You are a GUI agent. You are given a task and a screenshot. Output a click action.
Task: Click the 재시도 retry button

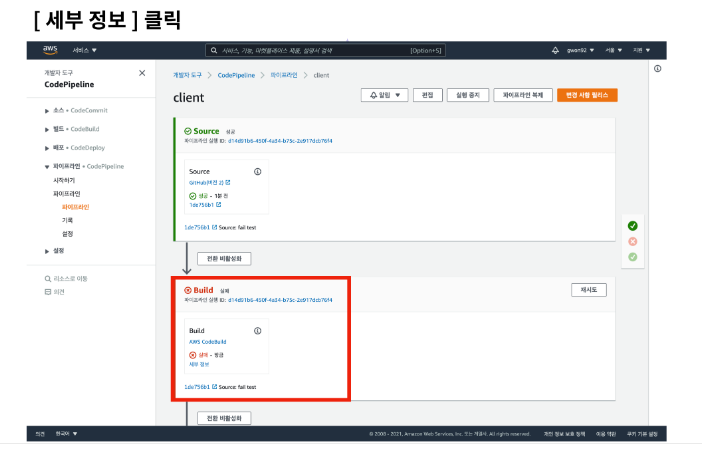click(589, 290)
